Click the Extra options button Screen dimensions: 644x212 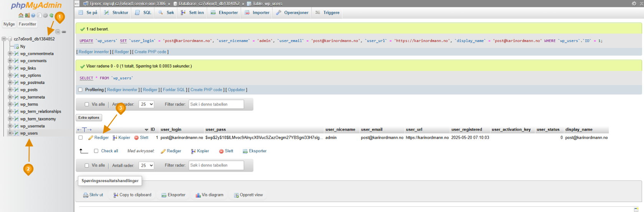(x=89, y=118)
